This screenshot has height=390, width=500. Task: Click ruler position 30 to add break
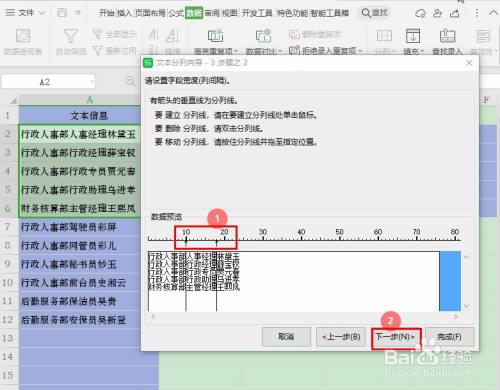[263, 239]
